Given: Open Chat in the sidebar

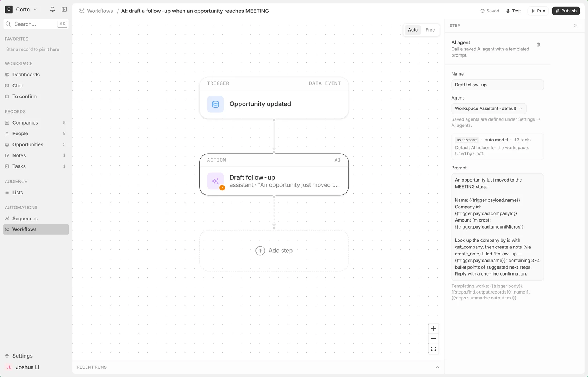Looking at the screenshot, I should tap(36, 86).
